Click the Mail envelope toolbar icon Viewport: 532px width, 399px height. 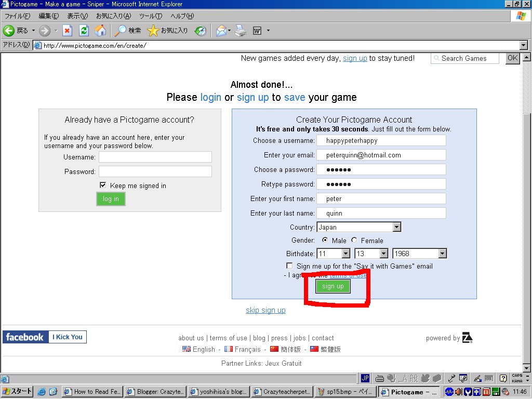click(x=221, y=31)
